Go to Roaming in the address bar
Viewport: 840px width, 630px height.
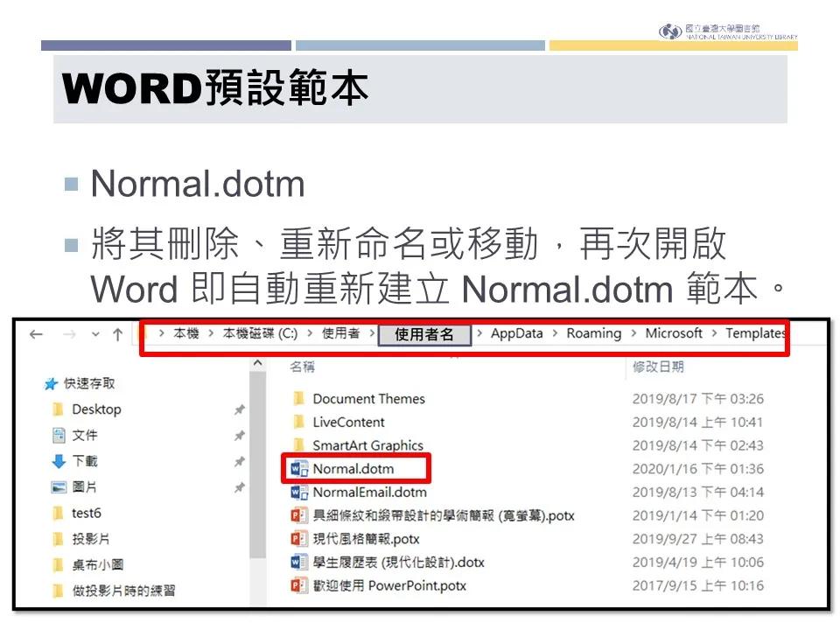(594, 333)
